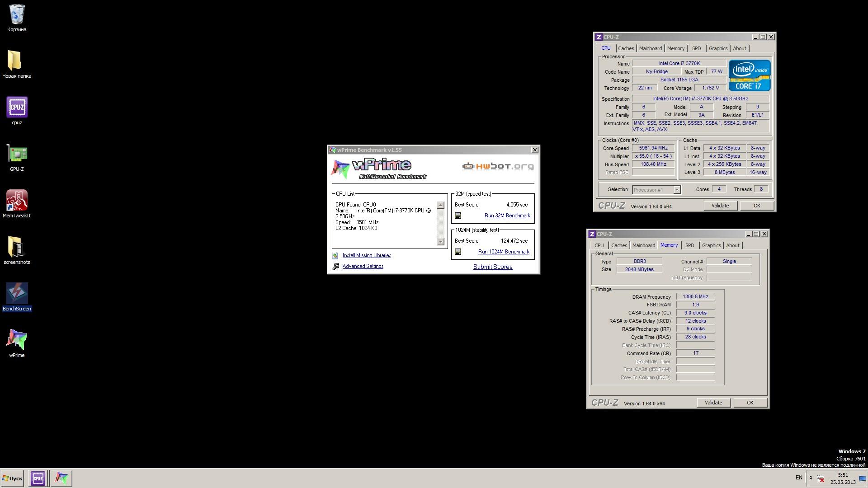Open the Пуск start button

(x=12, y=478)
